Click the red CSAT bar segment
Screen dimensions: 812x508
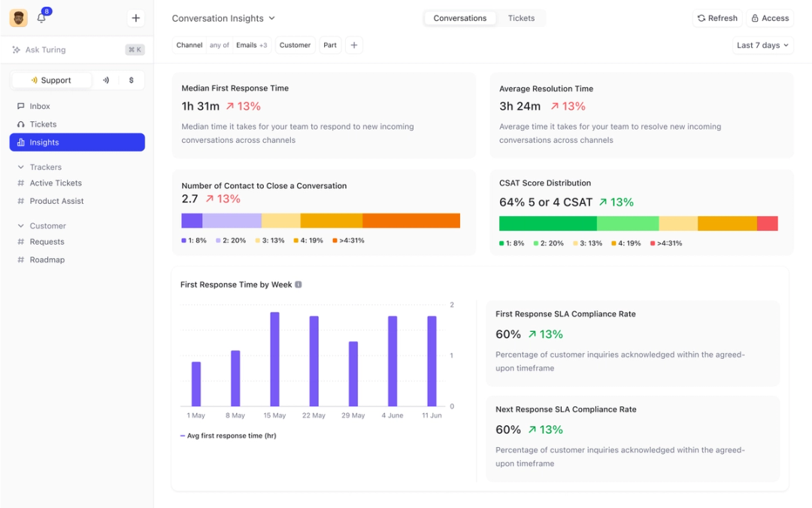(768, 224)
